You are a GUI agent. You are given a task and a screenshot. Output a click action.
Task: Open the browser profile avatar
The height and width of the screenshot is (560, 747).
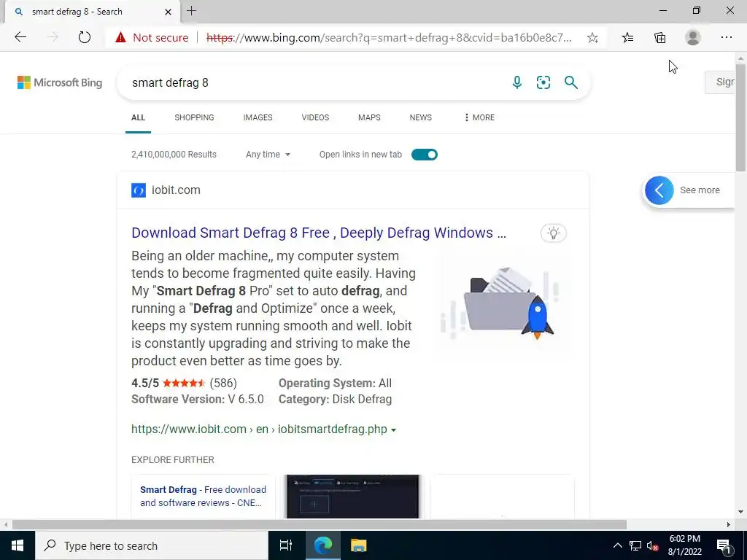[x=693, y=37]
